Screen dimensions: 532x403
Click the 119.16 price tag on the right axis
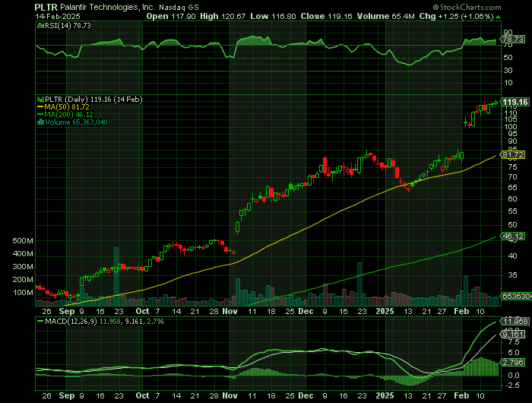[515, 102]
